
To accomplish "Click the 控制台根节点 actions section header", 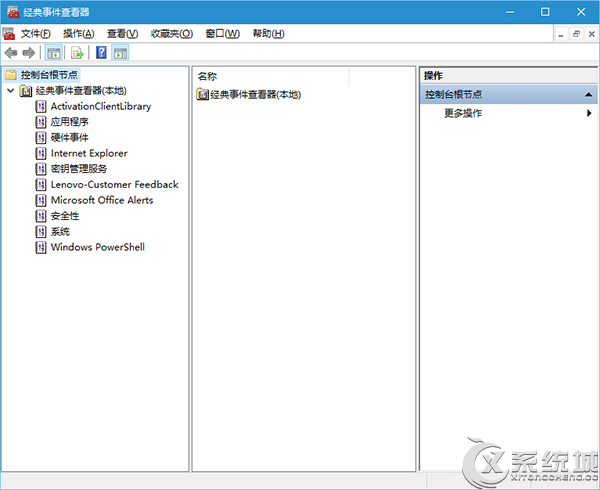I will click(509, 94).
